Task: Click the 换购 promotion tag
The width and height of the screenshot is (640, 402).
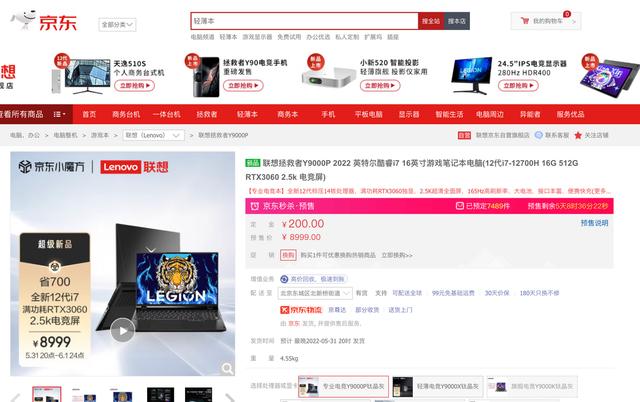Action: coord(288,255)
